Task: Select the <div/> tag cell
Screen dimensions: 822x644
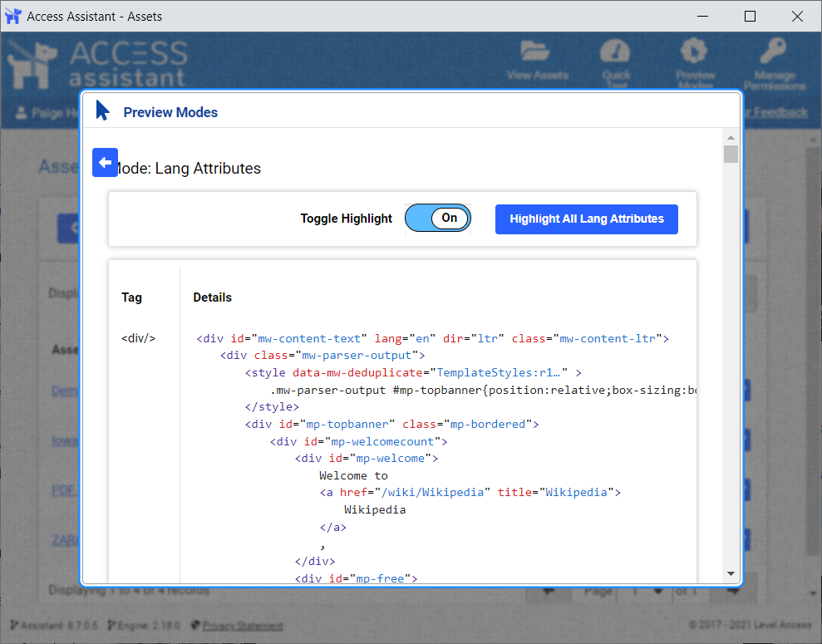Action: point(139,338)
